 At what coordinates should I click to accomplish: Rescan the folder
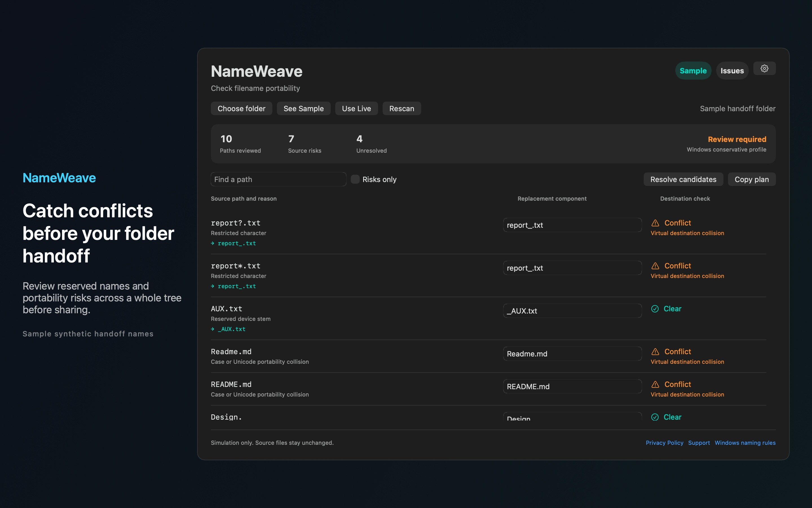(x=402, y=109)
